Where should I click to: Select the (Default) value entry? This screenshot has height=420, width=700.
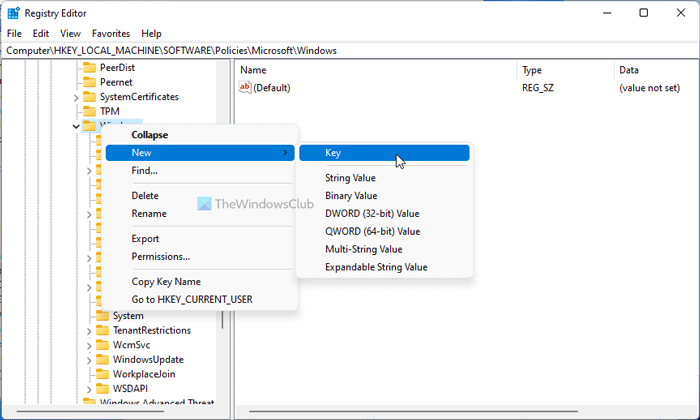[271, 88]
